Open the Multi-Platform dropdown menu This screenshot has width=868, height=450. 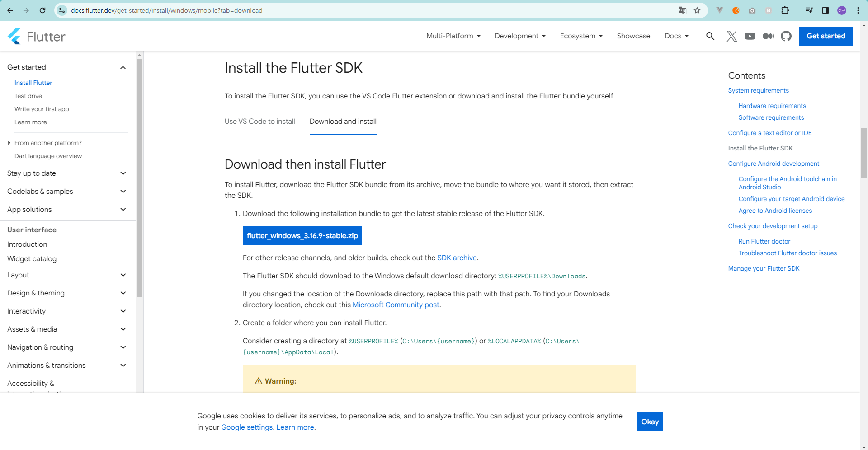pyautogui.click(x=453, y=36)
